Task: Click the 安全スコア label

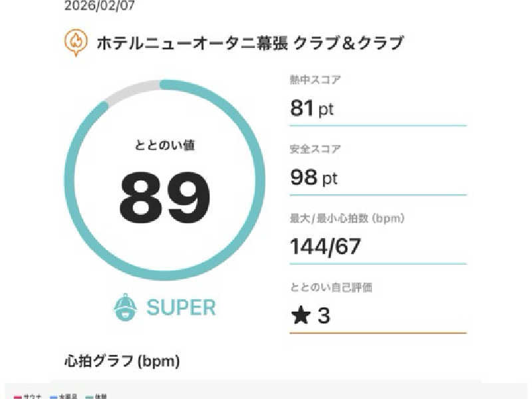Action: point(315,149)
